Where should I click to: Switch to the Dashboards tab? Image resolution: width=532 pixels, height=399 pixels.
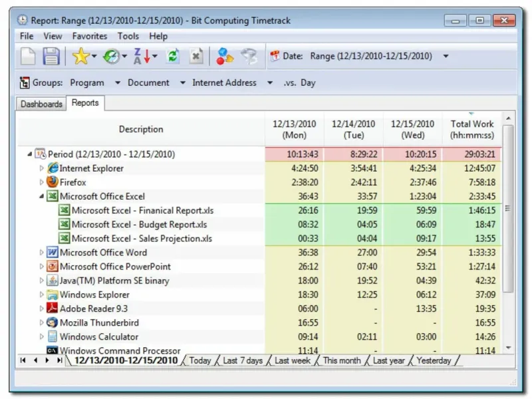(41, 104)
